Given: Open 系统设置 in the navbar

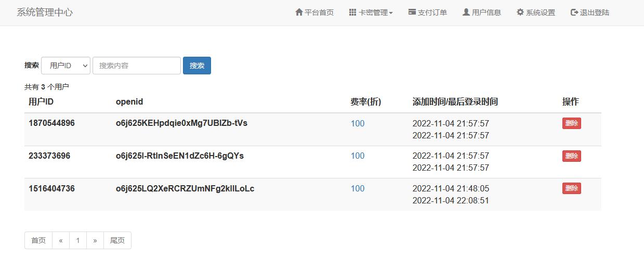Looking at the screenshot, I should pos(536,12).
